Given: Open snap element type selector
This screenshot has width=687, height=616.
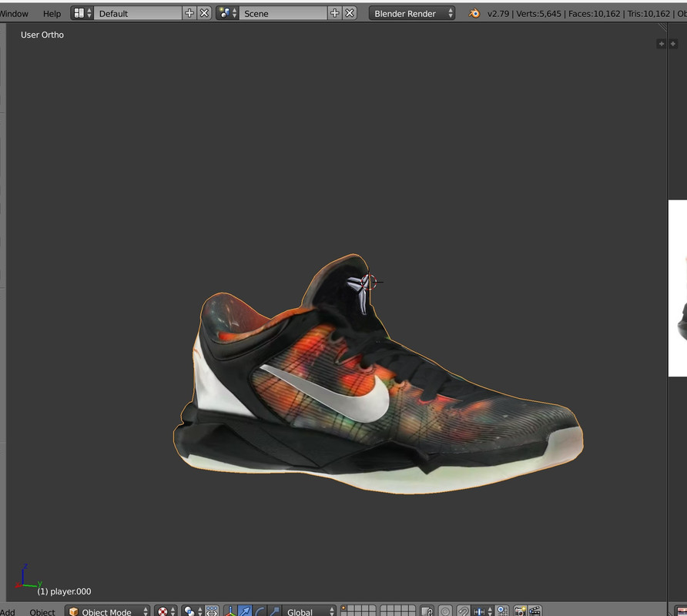Looking at the screenshot, I should click(x=481, y=611).
